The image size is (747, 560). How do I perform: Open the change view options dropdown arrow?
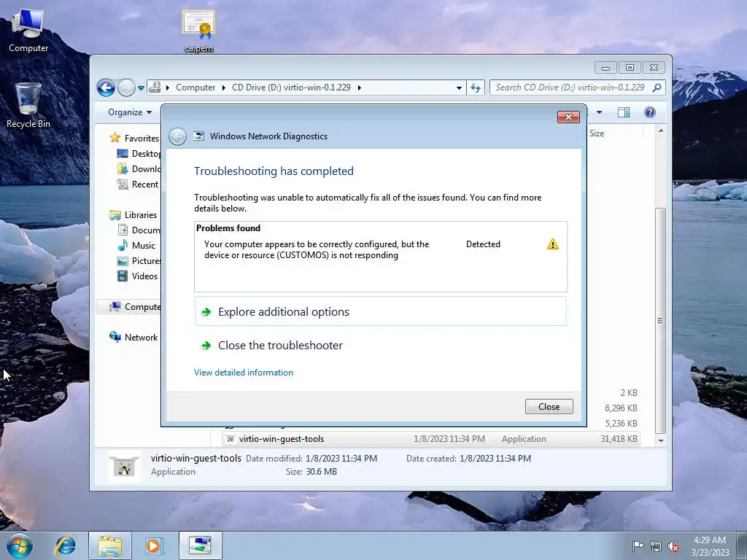(600, 112)
